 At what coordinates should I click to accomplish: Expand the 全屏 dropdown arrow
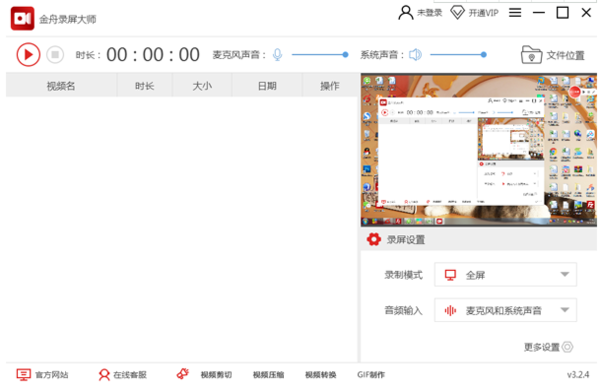click(x=565, y=275)
